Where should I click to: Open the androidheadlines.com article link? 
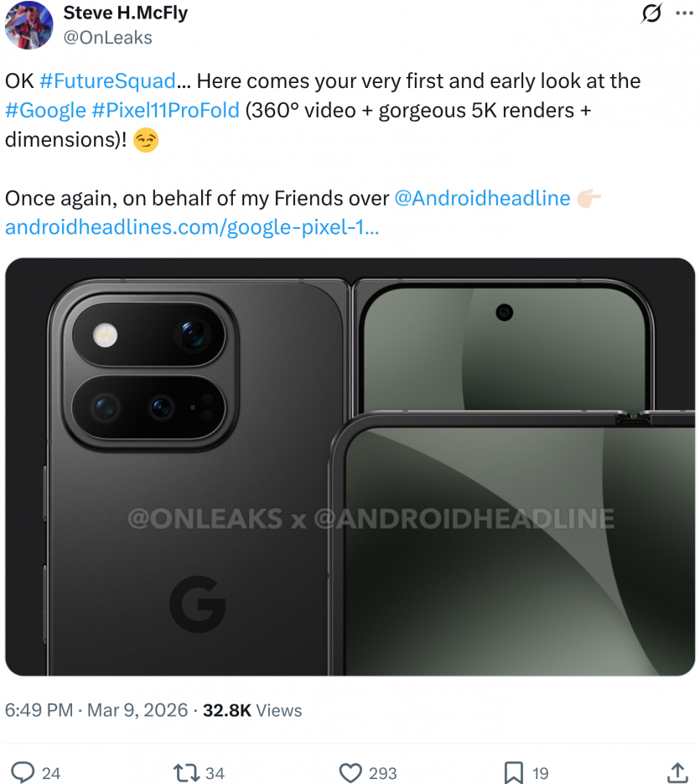[x=192, y=227]
